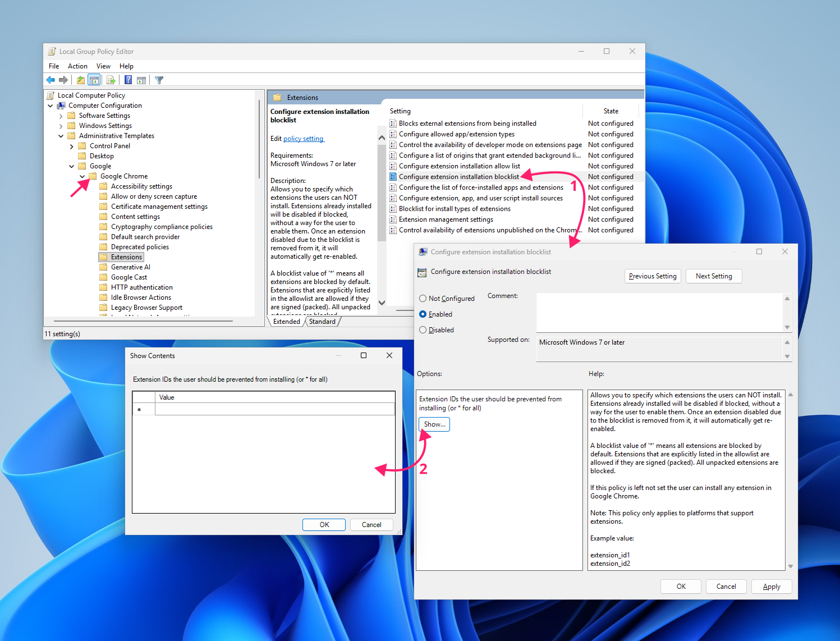Open the File menu
840x641 pixels.
[54, 66]
